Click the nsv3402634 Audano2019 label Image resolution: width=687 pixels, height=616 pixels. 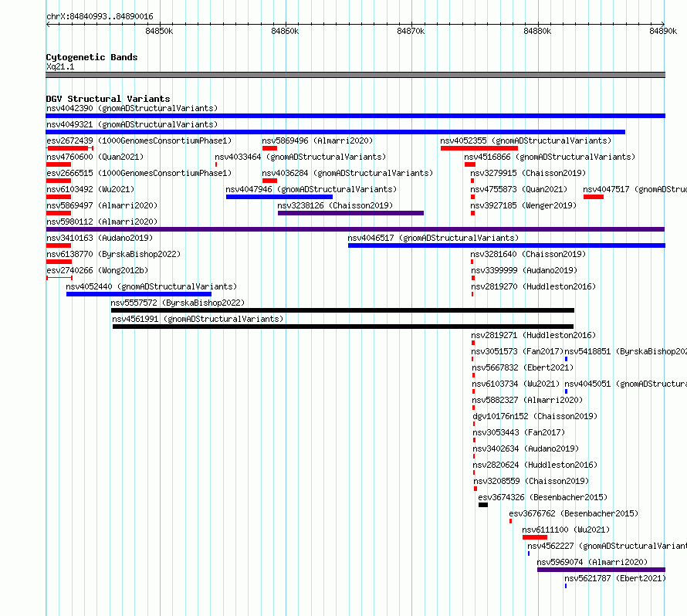[x=526, y=448]
